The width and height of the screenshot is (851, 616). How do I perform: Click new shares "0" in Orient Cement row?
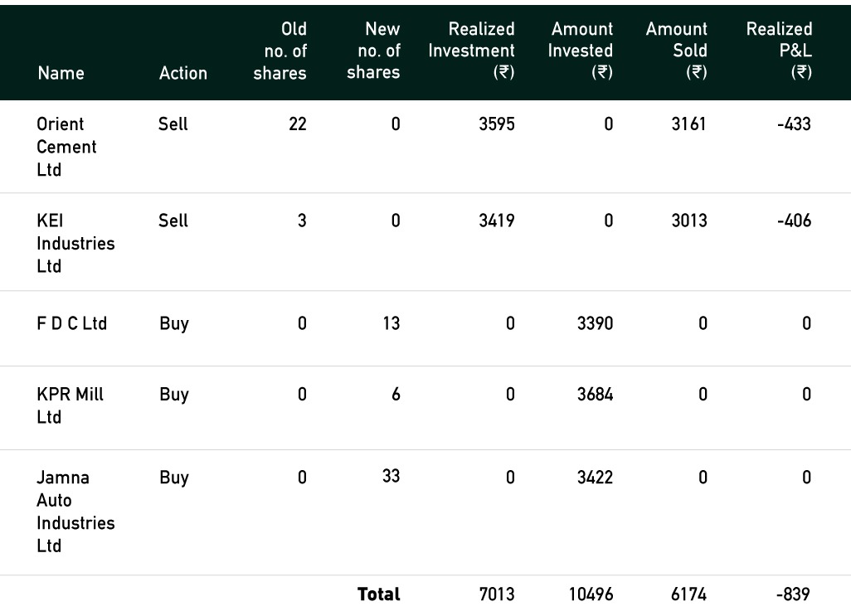[396, 124]
